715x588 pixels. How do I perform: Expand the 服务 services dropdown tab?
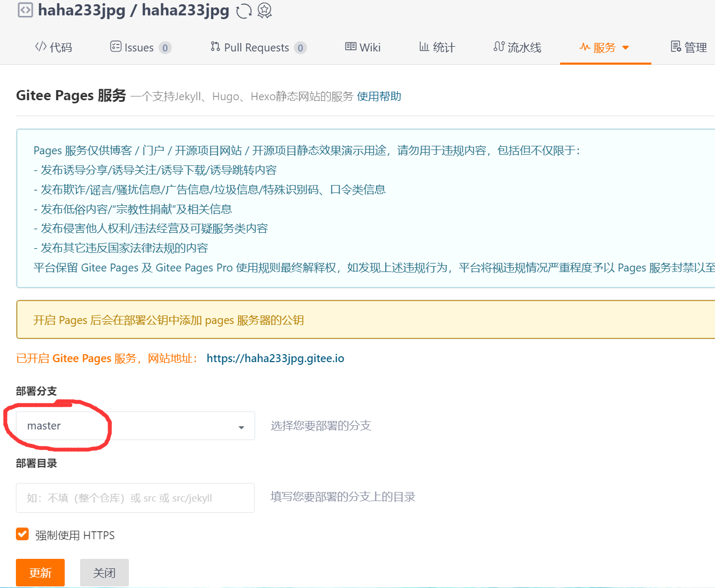[x=605, y=48]
